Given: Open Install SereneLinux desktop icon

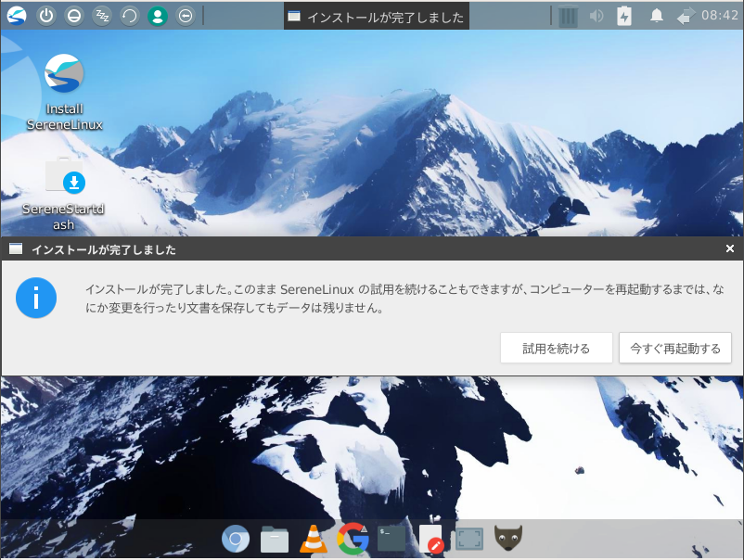Looking at the screenshot, I should pos(65,92).
